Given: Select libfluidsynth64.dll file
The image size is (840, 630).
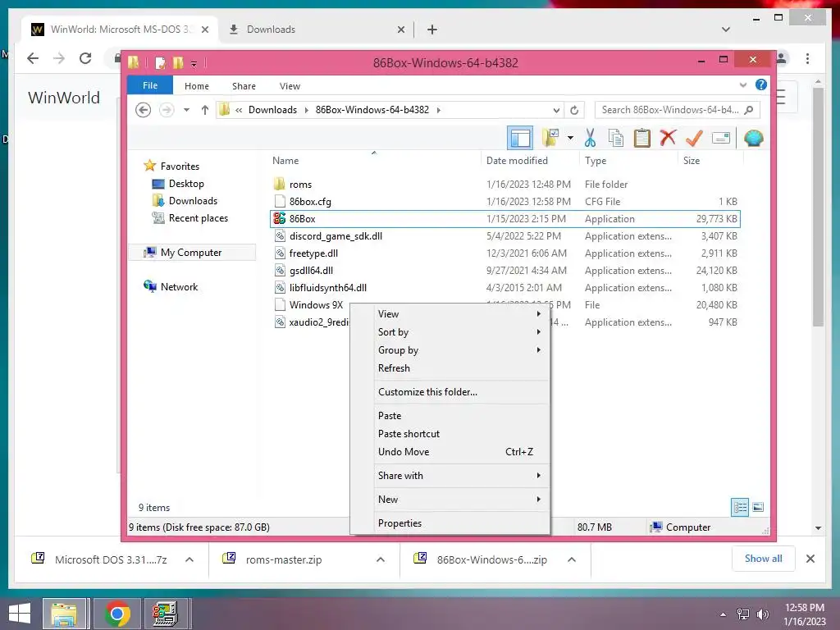Looking at the screenshot, I should (328, 287).
